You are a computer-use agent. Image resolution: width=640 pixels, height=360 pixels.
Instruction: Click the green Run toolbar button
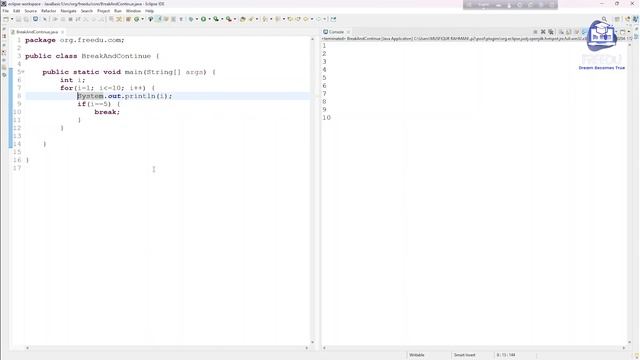pyautogui.click(x=203, y=19)
